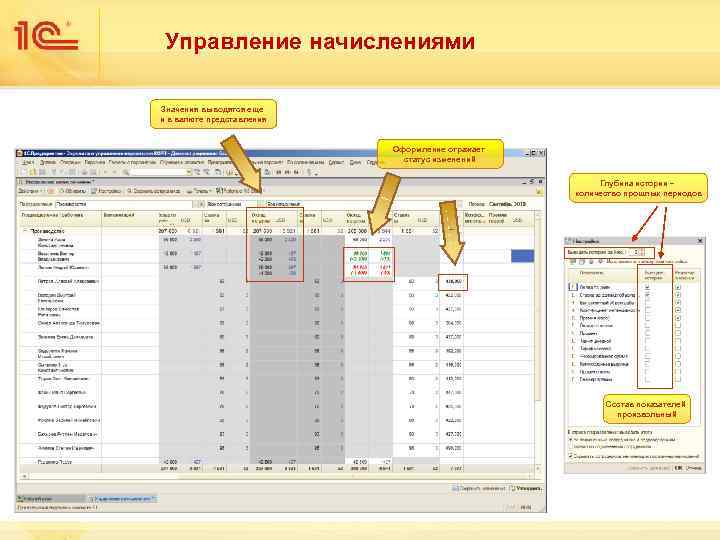Click Отмена in the Настройка dialog

point(694,468)
